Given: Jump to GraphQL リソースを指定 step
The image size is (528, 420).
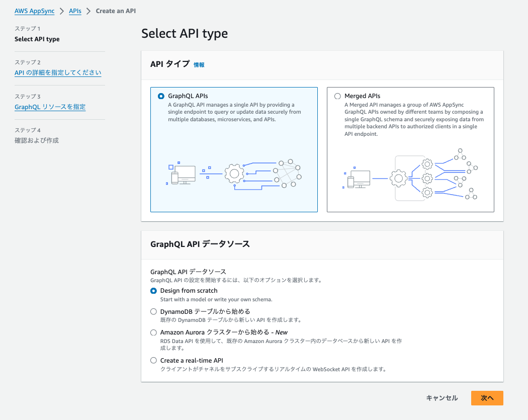Looking at the screenshot, I should (x=50, y=107).
